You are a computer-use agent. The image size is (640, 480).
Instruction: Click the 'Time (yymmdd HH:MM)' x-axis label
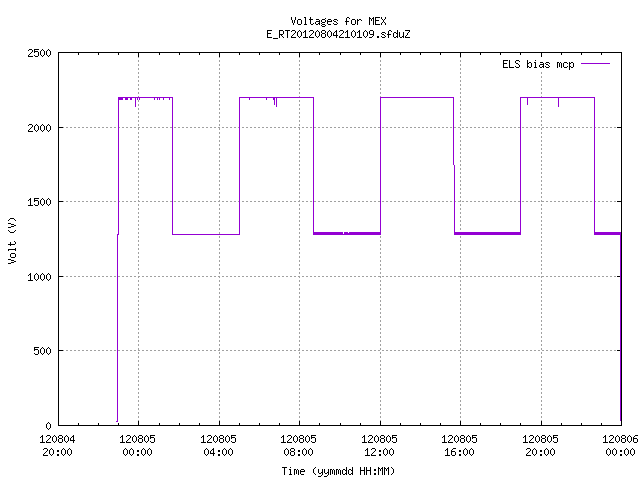coord(338,471)
